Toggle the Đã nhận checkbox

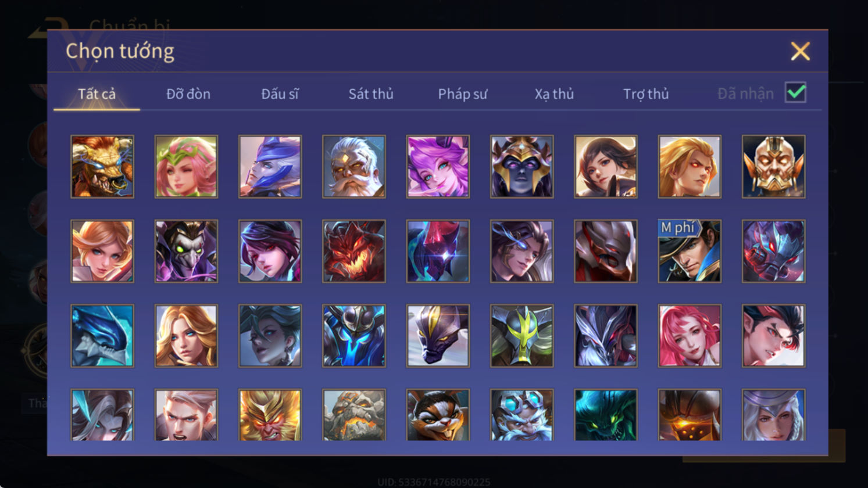pos(795,92)
